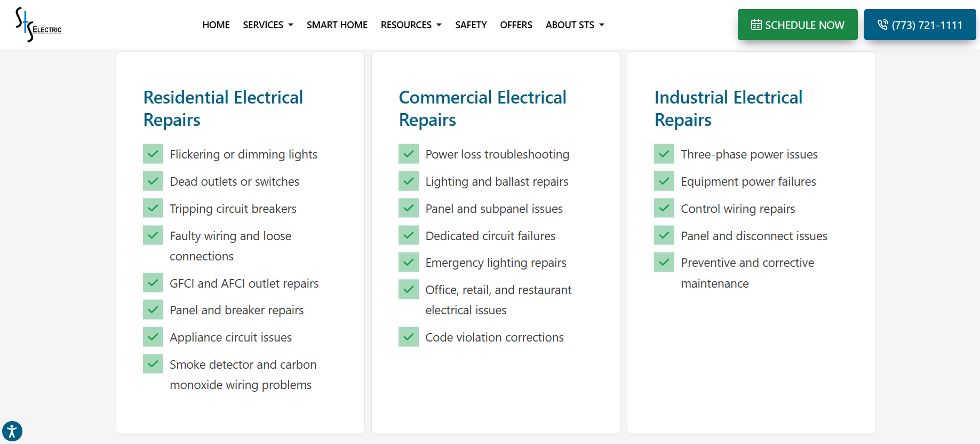Click checkmark icon beside Panel and breaker repairs
This screenshot has height=444, width=980.
153,310
